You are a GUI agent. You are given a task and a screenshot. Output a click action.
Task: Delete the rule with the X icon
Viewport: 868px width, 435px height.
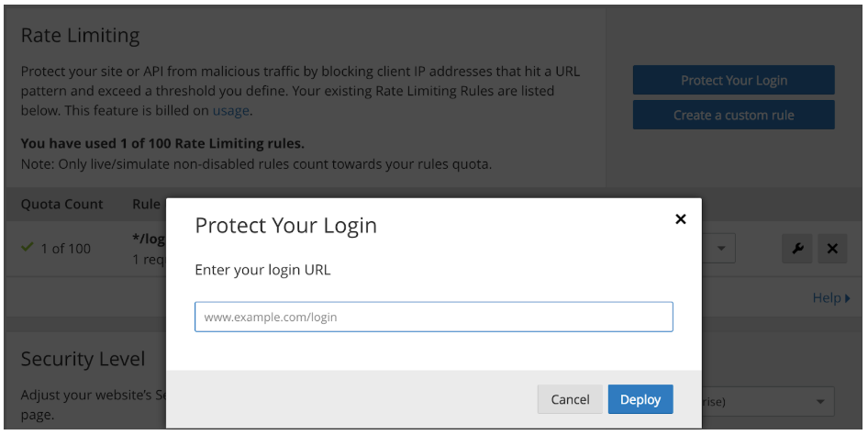coord(832,249)
